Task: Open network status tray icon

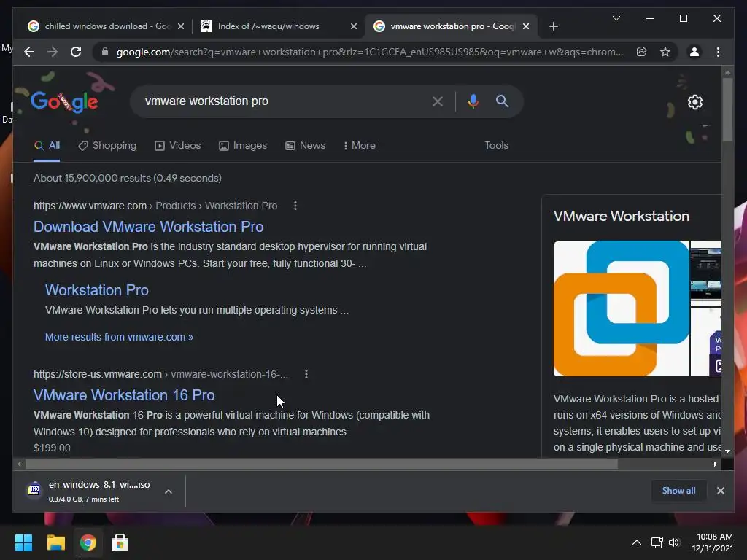Action: [x=657, y=542]
